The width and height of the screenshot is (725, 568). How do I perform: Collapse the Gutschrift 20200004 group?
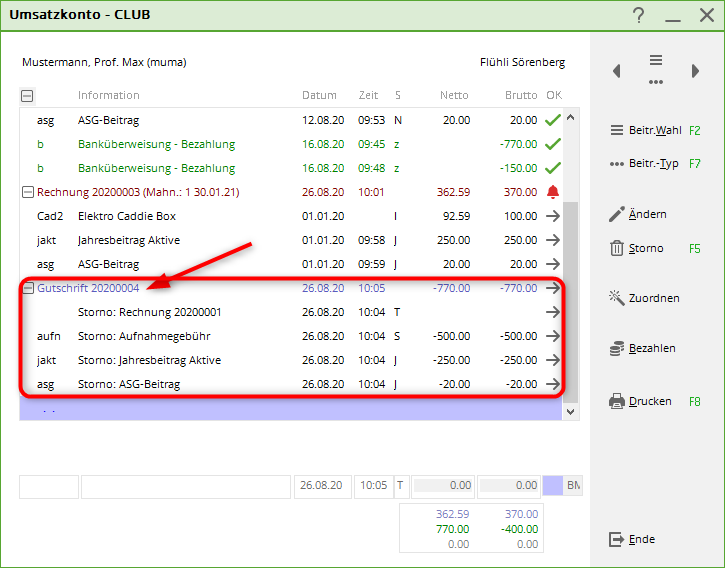coord(27,288)
